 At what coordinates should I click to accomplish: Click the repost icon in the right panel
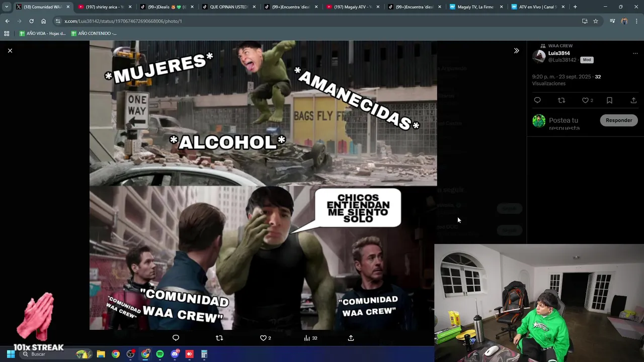click(561, 100)
